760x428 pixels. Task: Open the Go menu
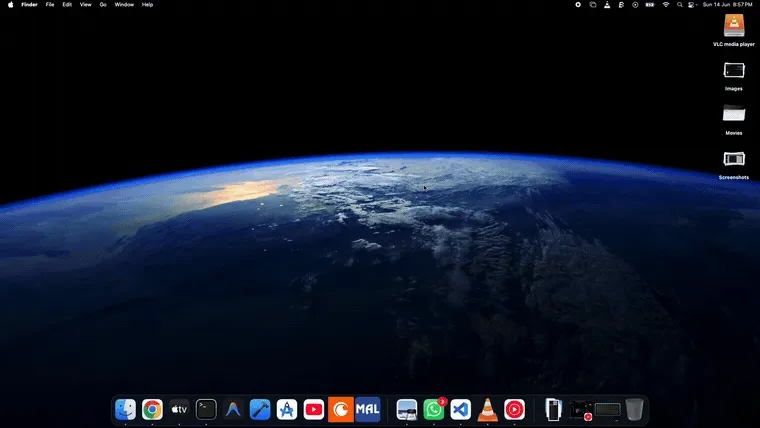(x=103, y=5)
